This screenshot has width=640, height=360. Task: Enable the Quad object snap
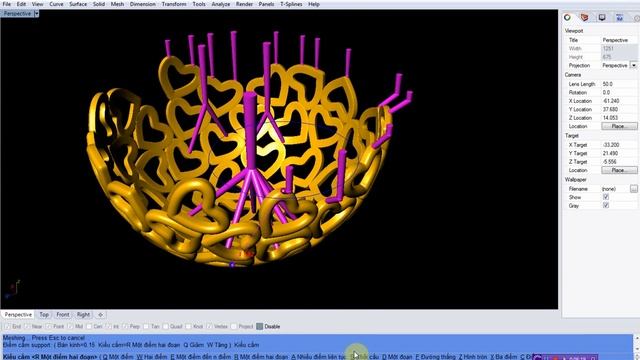pos(165,327)
